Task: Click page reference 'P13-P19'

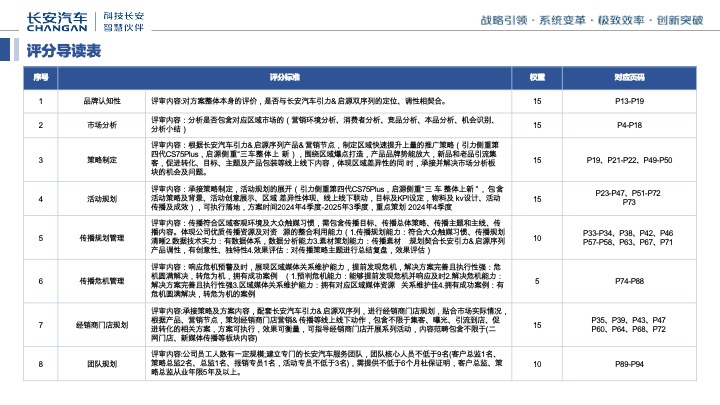Action: (x=630, y=101)
